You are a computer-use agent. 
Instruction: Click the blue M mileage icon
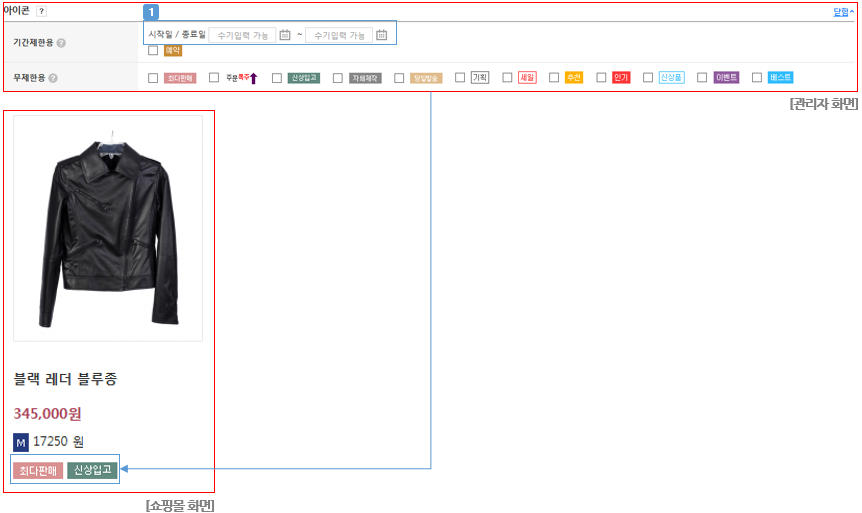click(21, 442)
